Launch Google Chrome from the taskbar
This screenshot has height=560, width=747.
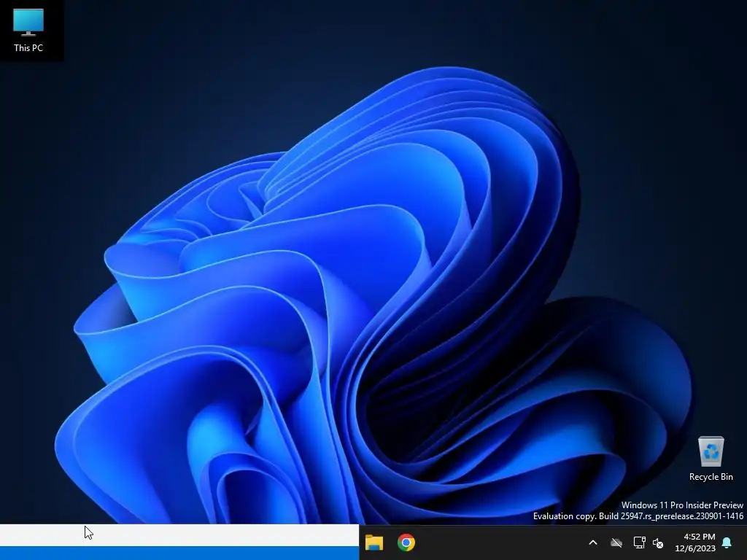click(406, 542)
